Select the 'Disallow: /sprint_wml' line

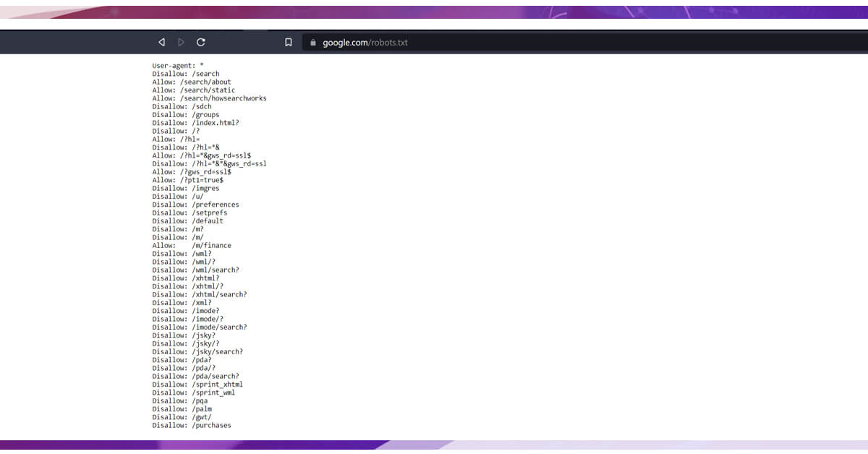[x=194, y=393]
